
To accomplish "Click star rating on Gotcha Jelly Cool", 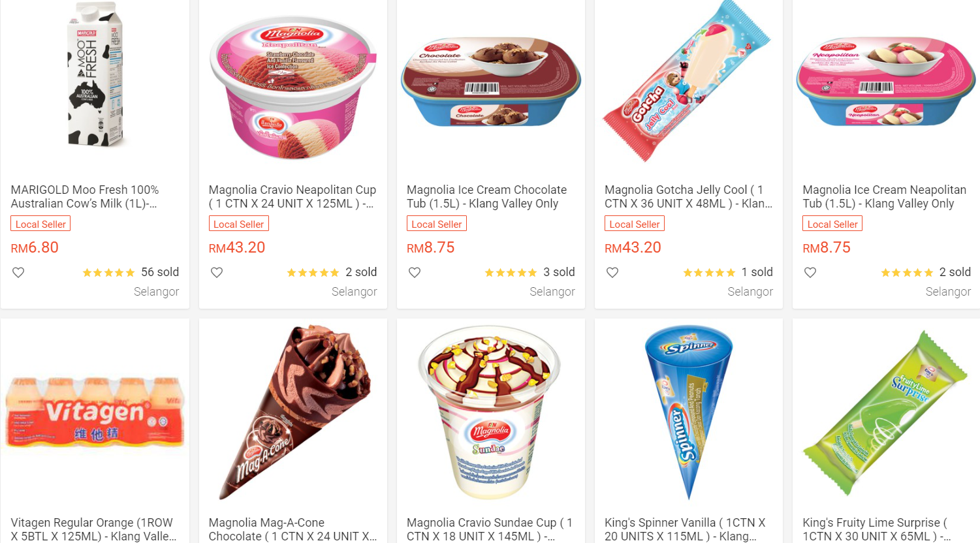I will pos(709,273).
